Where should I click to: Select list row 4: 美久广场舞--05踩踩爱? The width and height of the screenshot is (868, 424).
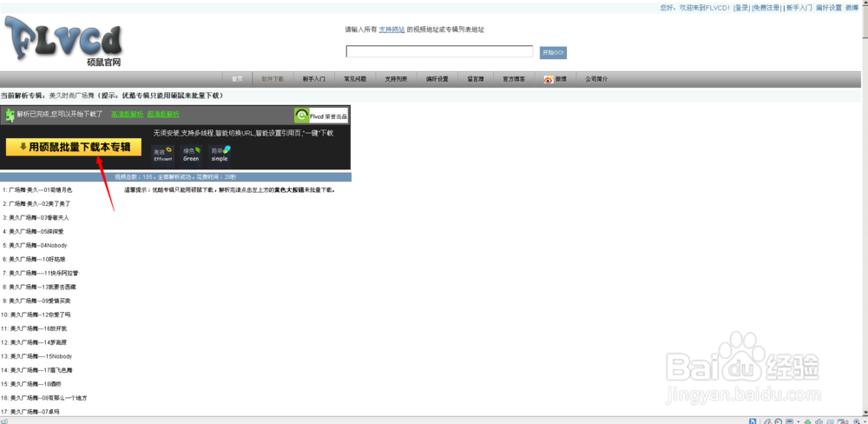pyautogui.click(x=33, y=232)
